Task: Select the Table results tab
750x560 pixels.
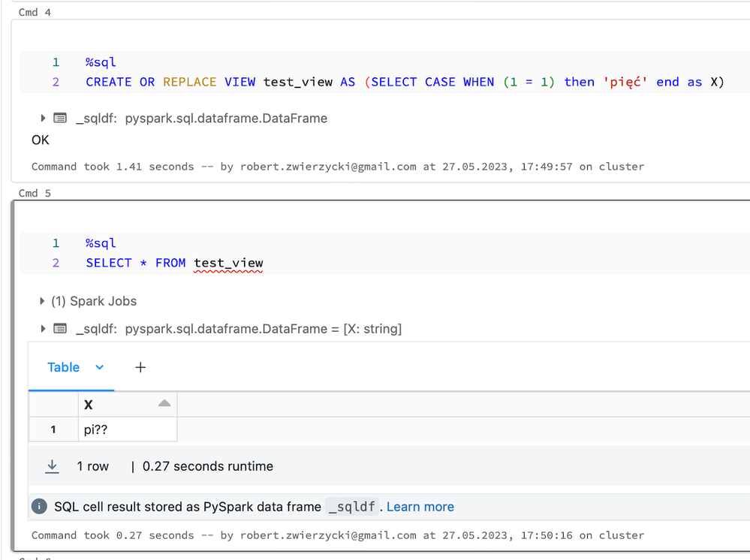Action: (63, 367)
